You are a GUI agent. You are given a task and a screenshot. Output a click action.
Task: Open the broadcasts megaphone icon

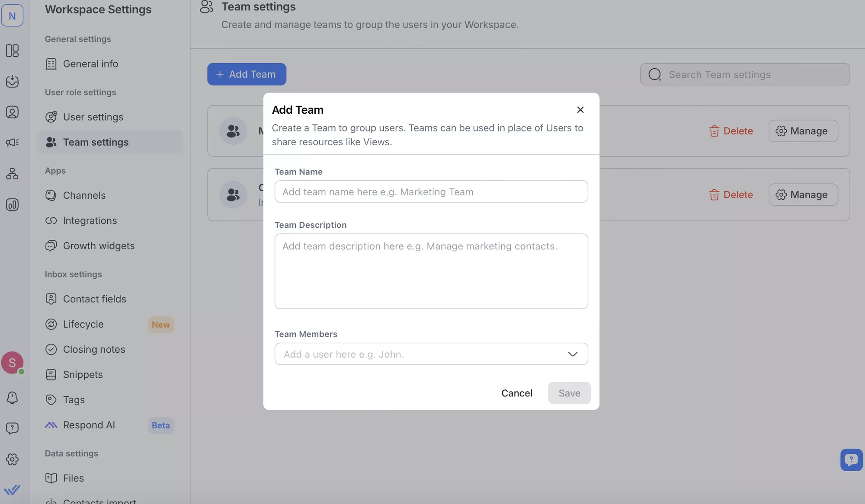(x=12, y=142)
